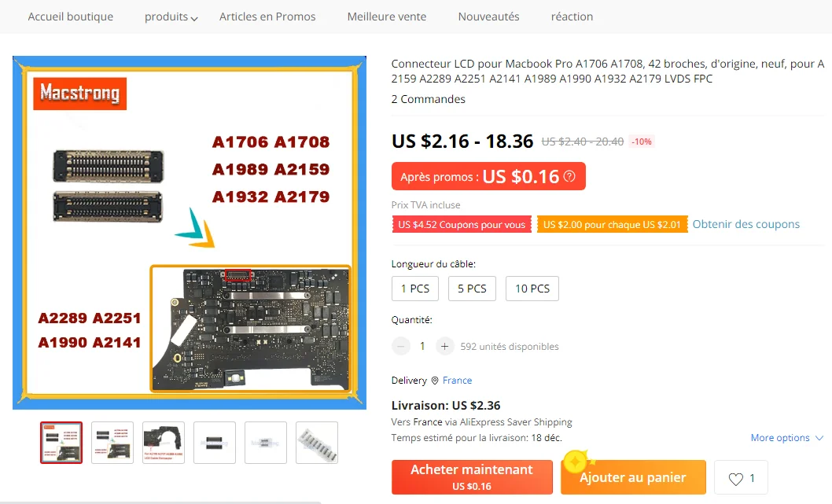Click the question mark beside Après promos price
This screenshot has height=504, width=832.
pyautogui.click(x=569, y=176)
